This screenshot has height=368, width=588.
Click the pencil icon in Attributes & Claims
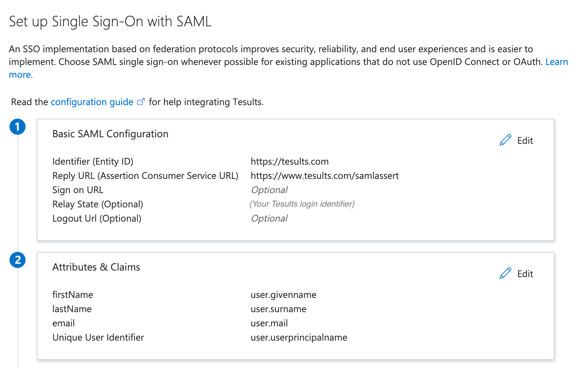(x=505, y=273)
